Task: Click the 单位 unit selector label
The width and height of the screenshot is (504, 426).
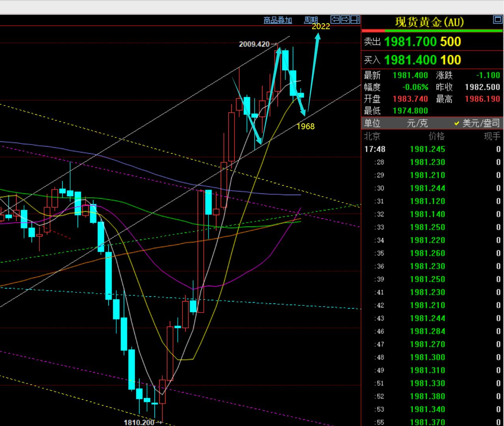Action: 372,123
